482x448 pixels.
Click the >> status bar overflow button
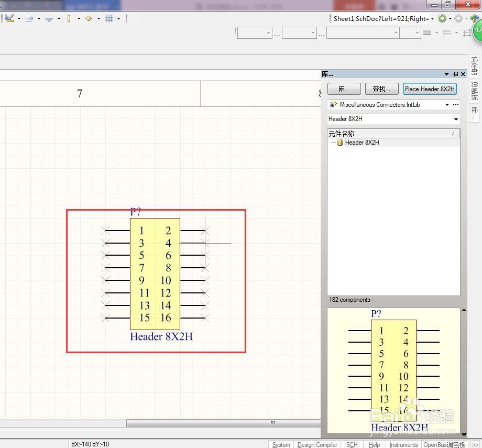[x=475, y=445]
